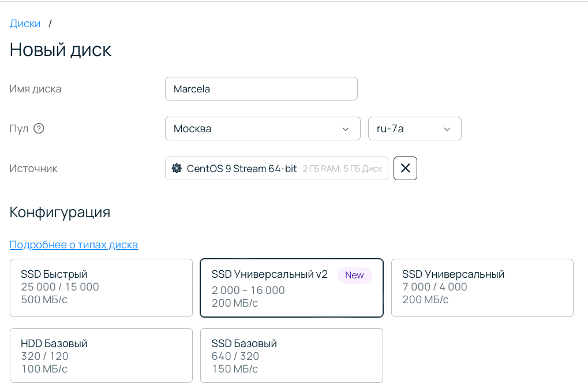Viewport: 588px width, 391px height.
Task: Click the Пул help question mark icon
Action: click(39, 128)
